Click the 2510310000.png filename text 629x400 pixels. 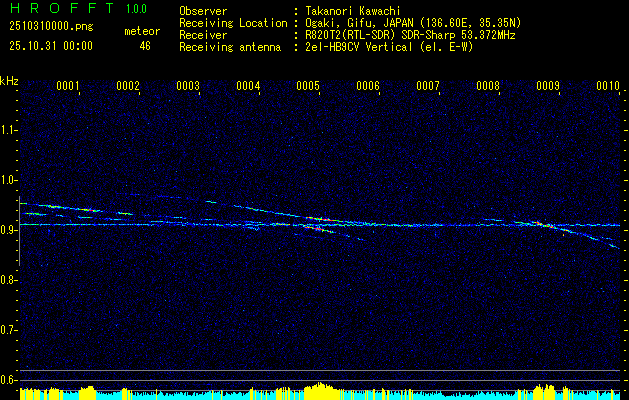click(x=51, y=26)
